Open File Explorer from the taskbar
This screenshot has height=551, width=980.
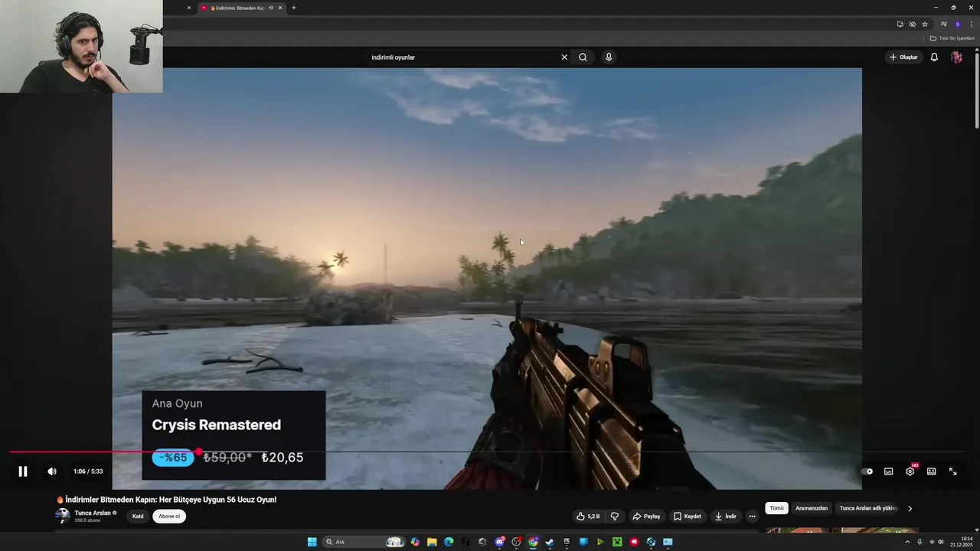[432, 542]
